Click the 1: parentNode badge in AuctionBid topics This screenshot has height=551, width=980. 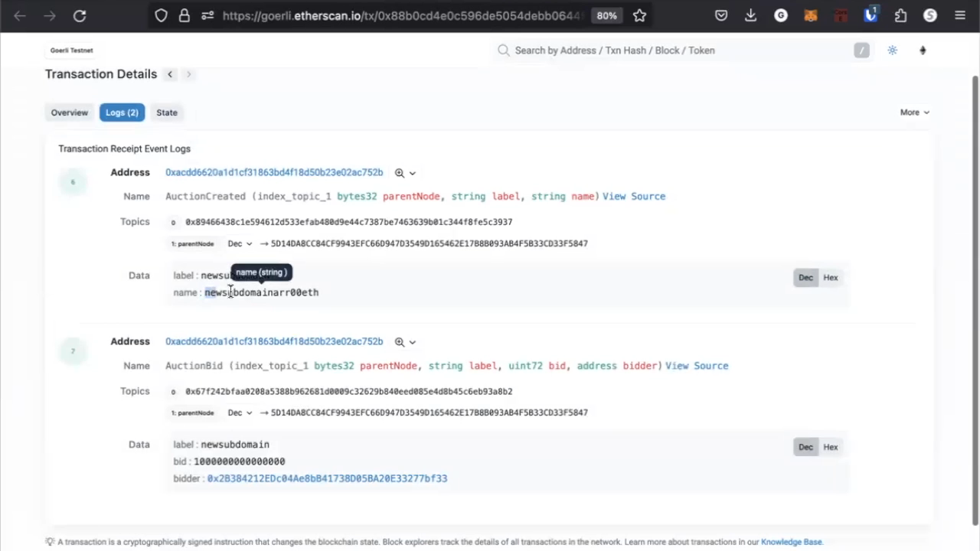point(193,412)
